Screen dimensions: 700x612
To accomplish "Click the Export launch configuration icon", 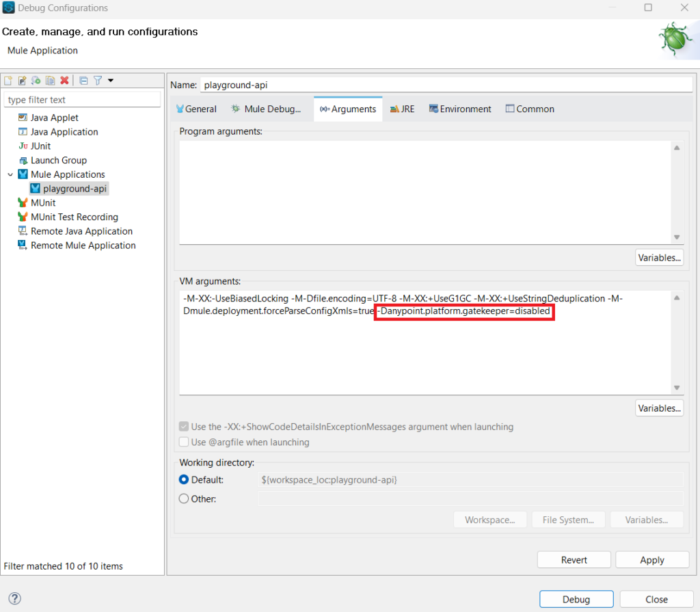I will coord(36,81).
